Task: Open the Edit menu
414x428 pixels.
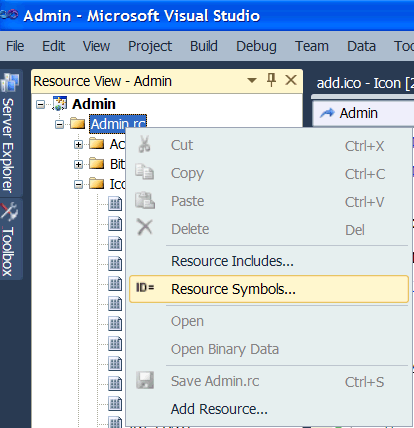Action: click(x=53, y=46)
